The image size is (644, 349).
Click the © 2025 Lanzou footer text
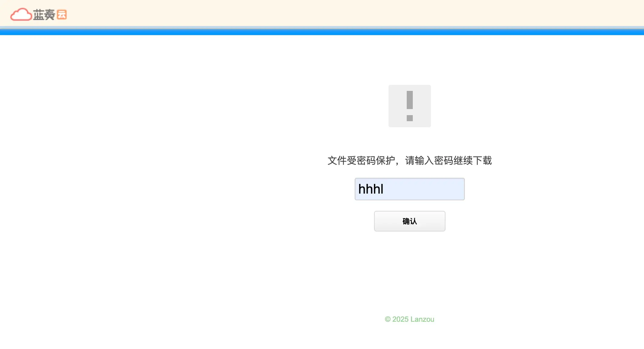click(x=409, y=319)
